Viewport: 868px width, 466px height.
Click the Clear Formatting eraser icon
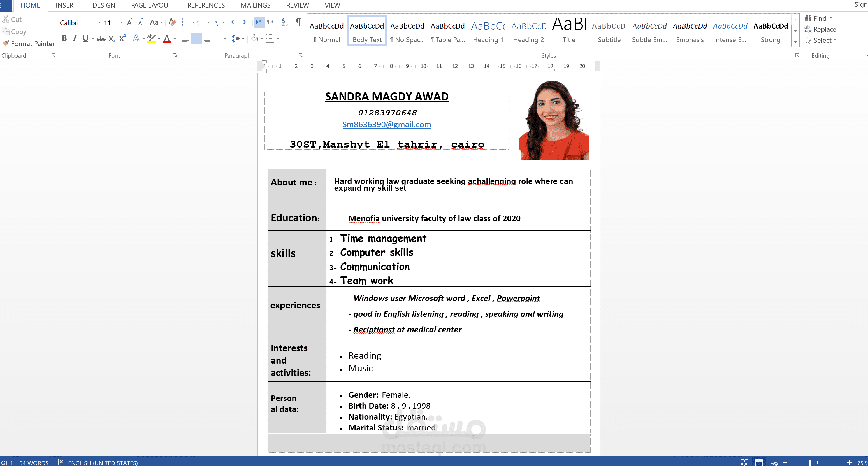pos(172,22)
